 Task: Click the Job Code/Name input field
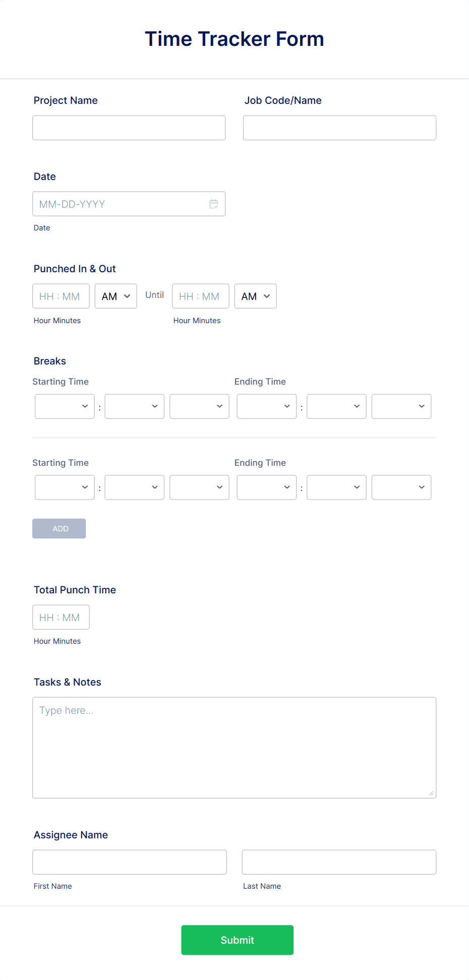pos(339,128)
